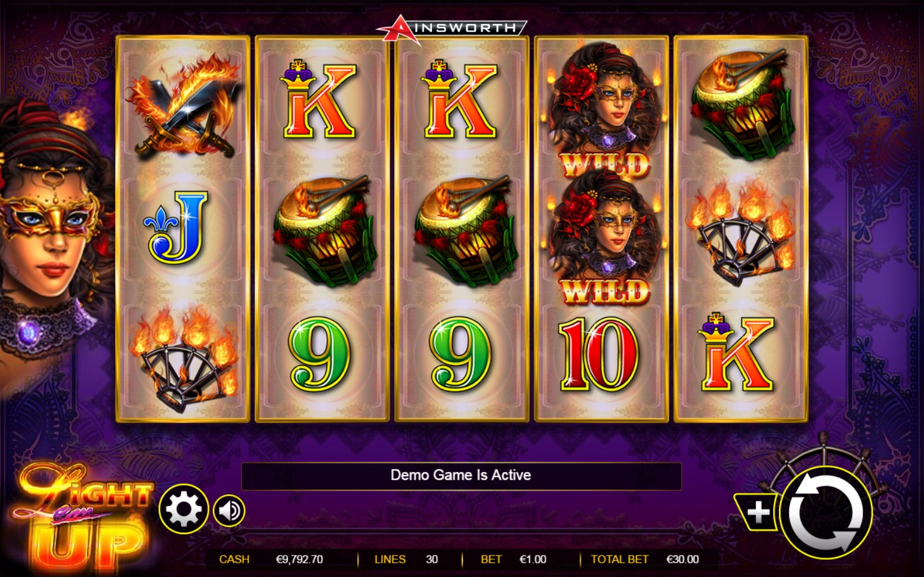
Task: Click the green 9 on reel two
Action: pyautogui.click(x=320, y=354)
